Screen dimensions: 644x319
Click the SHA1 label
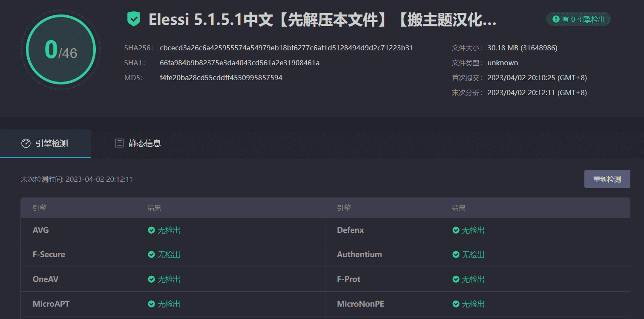coord(135,63)
